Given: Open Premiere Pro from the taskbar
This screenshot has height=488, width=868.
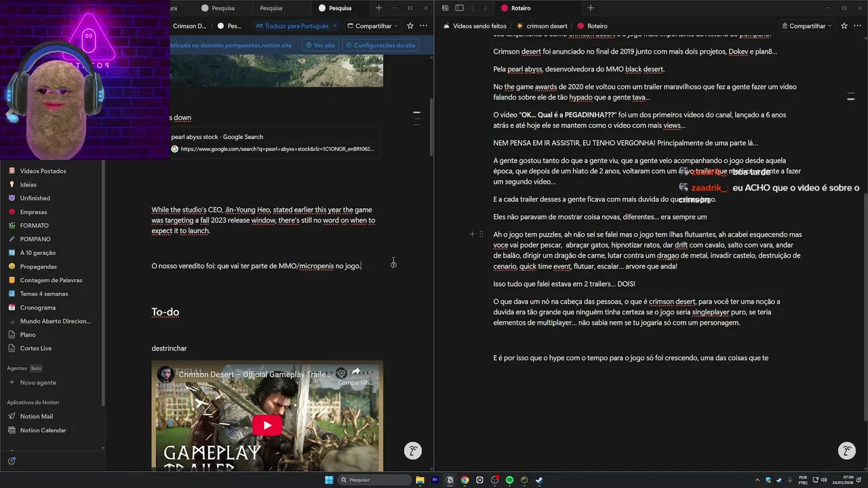Looking at the screenshot, I should click(x=435, y=480).
